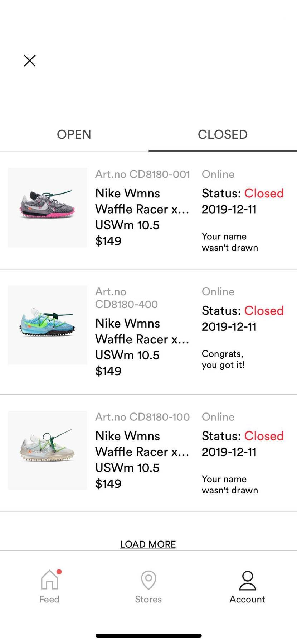Image resolution: width=297 pixels, height=644 pixels.
Task: Tap the LOAD MORE link
Action: (x=148, y=544)
